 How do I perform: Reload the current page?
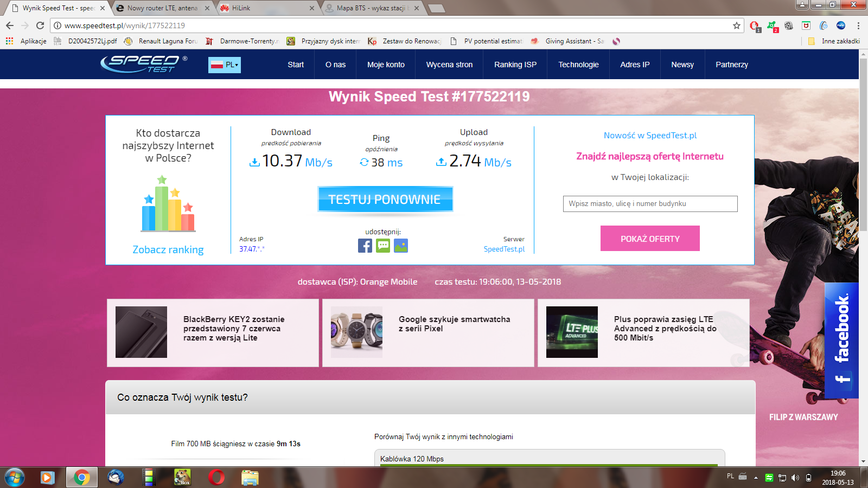(x=40, y=25)
